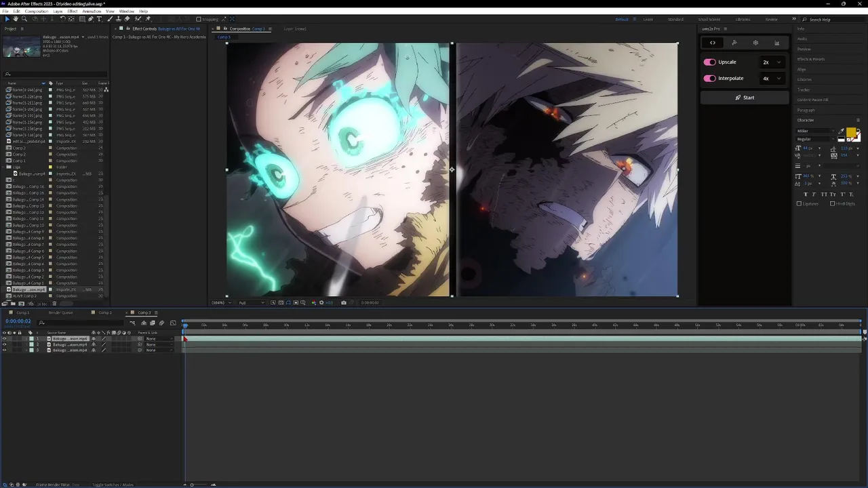Image resolution: width=868 pixels, height=488 pixels.
Task: Check the Ligatures checkbox
Action: pyautogui.click(x=799, y=203)
